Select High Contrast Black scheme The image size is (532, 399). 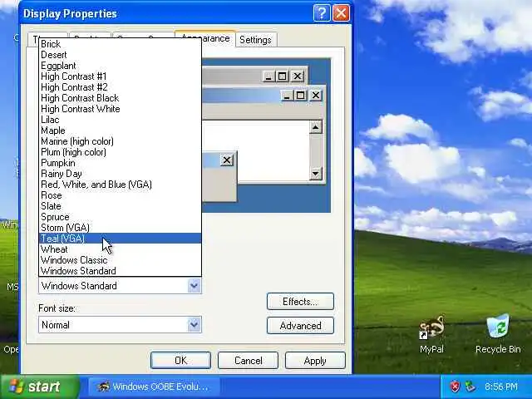120,98
